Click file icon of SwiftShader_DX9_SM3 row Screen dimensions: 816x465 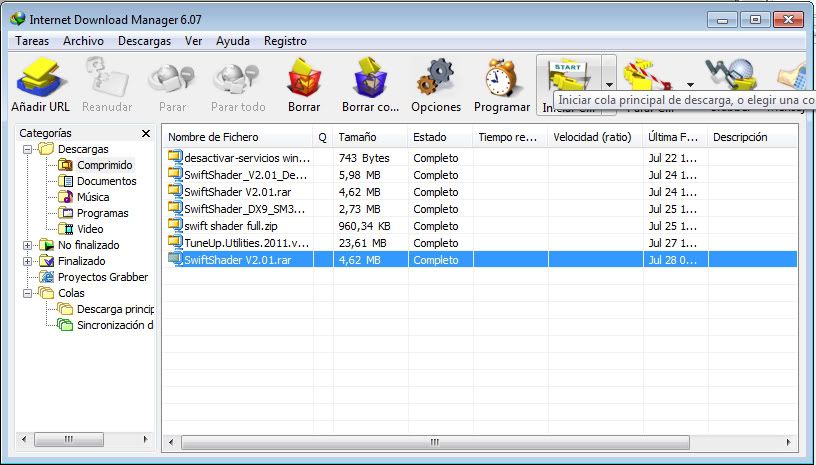click(175, 208)
